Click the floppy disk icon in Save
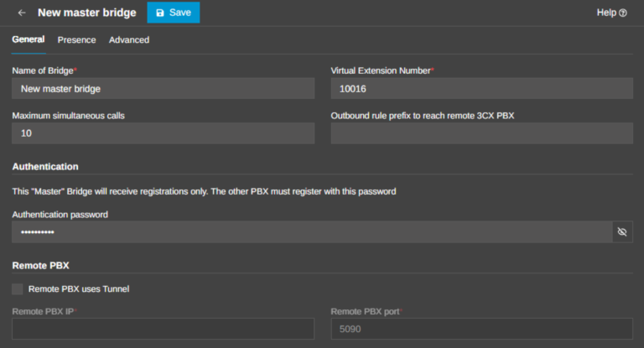Image resolution: width=644 pixels, height=348 pixels. click(160, 13)
